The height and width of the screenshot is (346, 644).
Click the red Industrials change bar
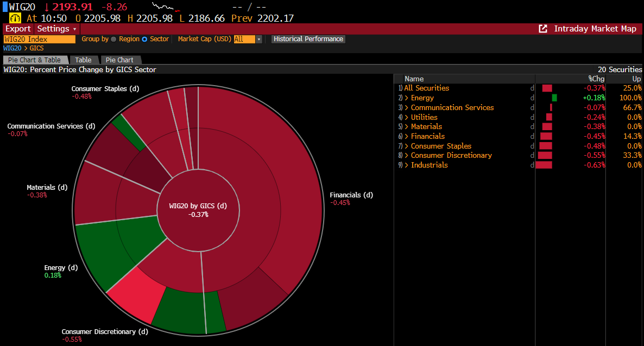(544, 165)
